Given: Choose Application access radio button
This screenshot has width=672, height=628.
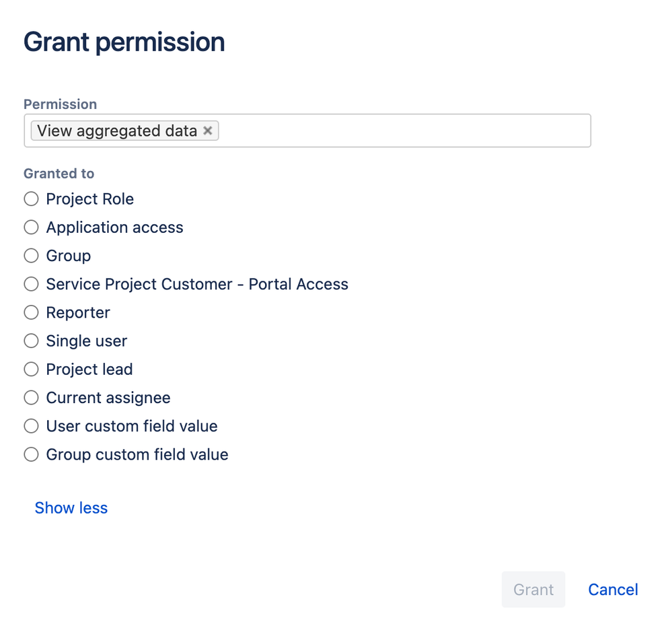Looking at the screenshot, I should pos(31,228).
